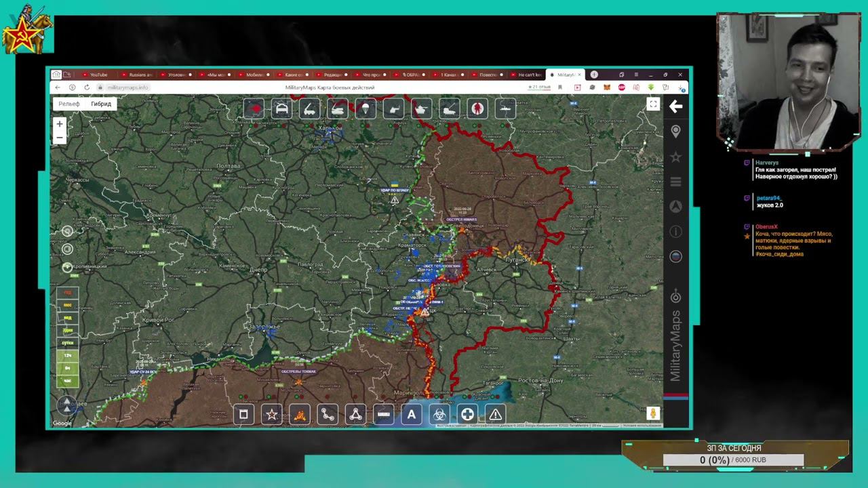
Task: Select the helicopter unit icon
Action: [x=394, y=108]
